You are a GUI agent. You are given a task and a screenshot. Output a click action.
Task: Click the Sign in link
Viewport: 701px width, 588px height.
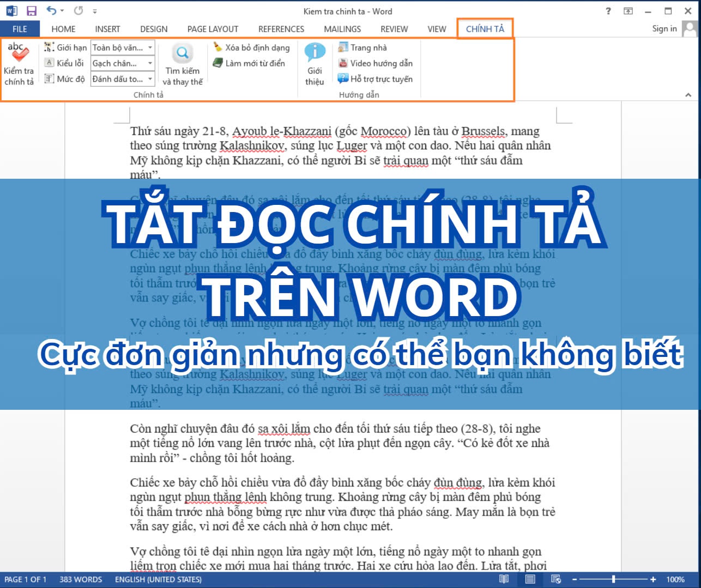click(x=664, y=29)
